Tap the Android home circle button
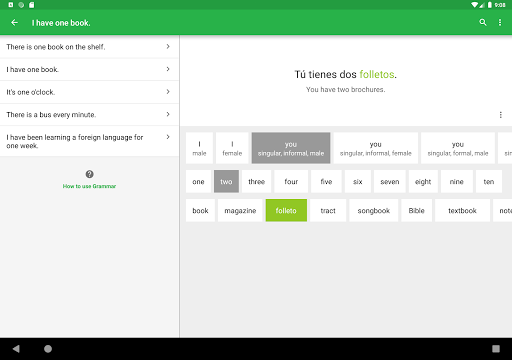 pyautogui.click(x=48, y=349)
